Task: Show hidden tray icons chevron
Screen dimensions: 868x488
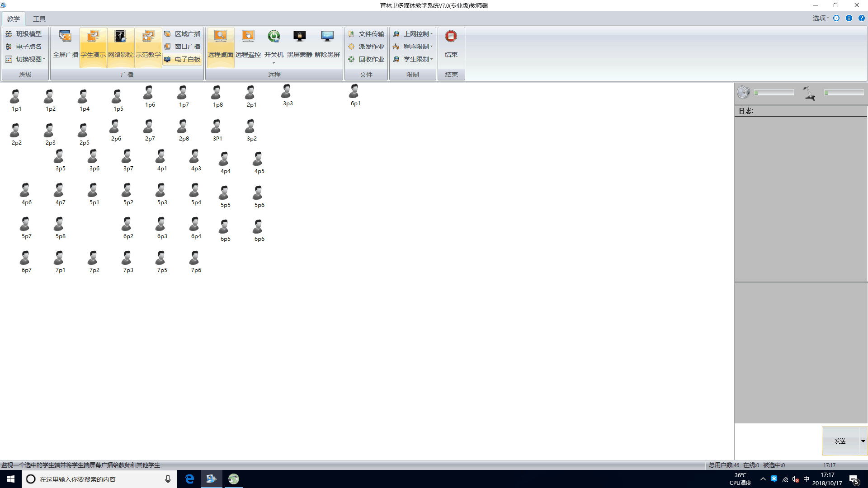Action: point(763,479)
